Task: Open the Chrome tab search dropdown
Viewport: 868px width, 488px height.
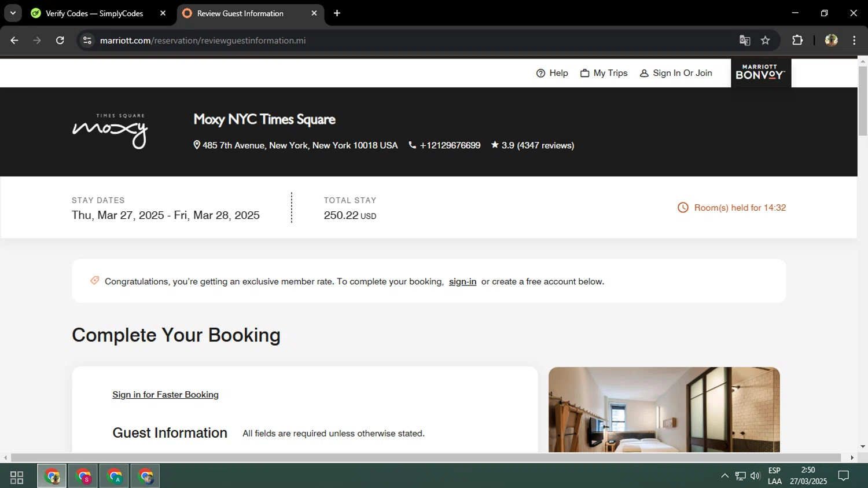Action: coord(13,13)
